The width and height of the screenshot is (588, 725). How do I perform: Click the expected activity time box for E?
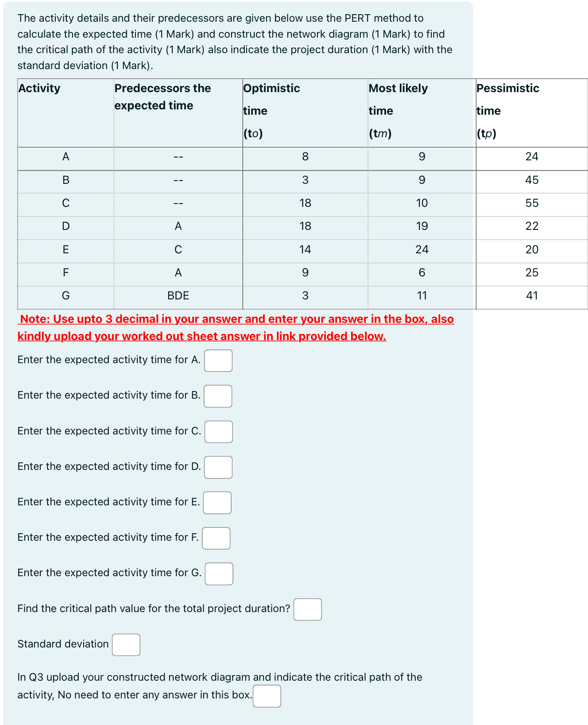217,503
